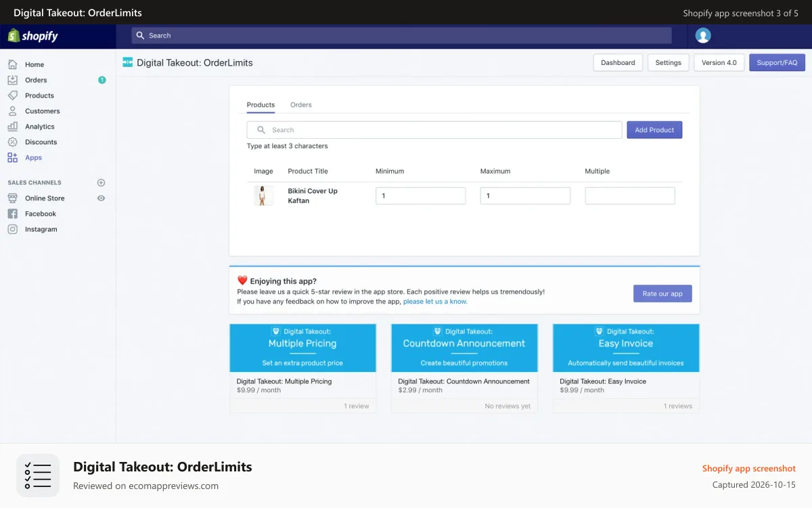Image resolution: width=812 pixels, height=508 pixels.
Task: Click the Products tag icon
Action: coord(12,96)
